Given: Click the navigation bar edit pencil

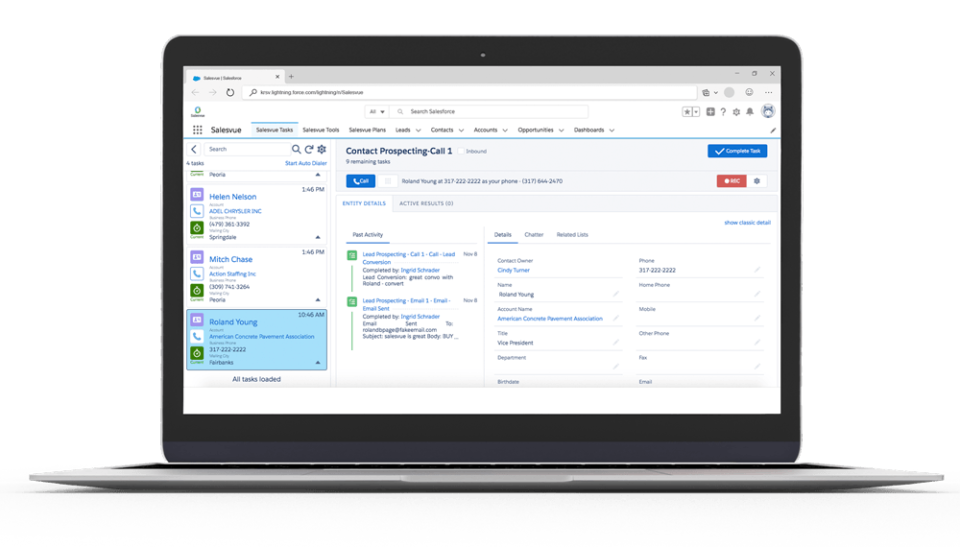Looking at the screenshot, I should click(x=773, y=130).
